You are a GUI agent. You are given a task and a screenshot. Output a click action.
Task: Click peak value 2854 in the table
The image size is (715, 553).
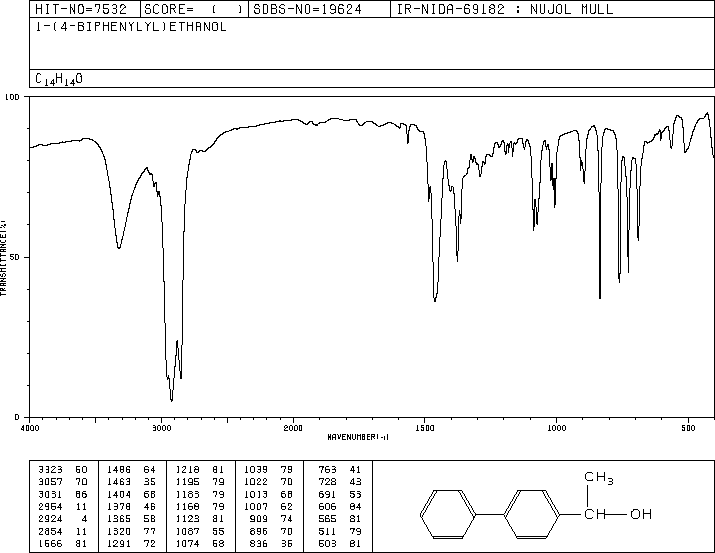tap(50, 532)
